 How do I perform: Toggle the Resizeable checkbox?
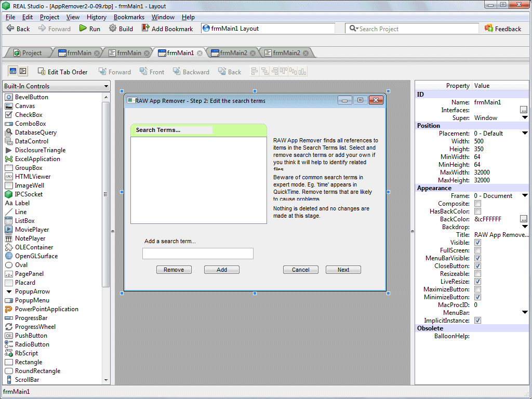tap(477, 274)
